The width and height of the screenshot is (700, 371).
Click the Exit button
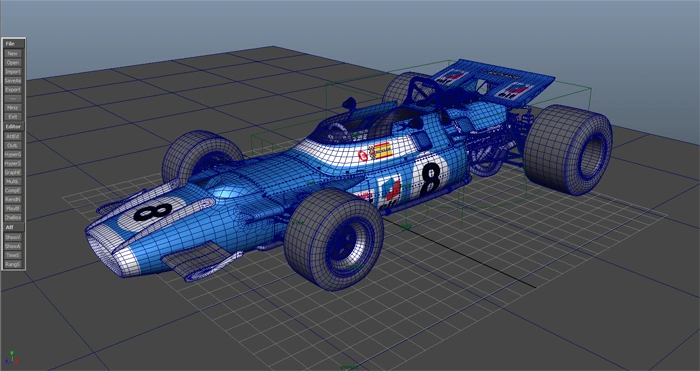pos(13,117)
